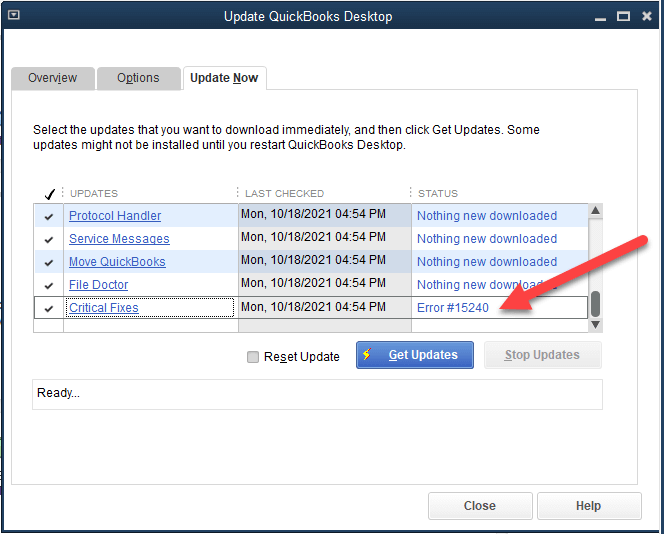Image resolution: width=664 pixels, height=534 pixels.
Task: Click Service Messages last checked date
Action: click(313, 237)
